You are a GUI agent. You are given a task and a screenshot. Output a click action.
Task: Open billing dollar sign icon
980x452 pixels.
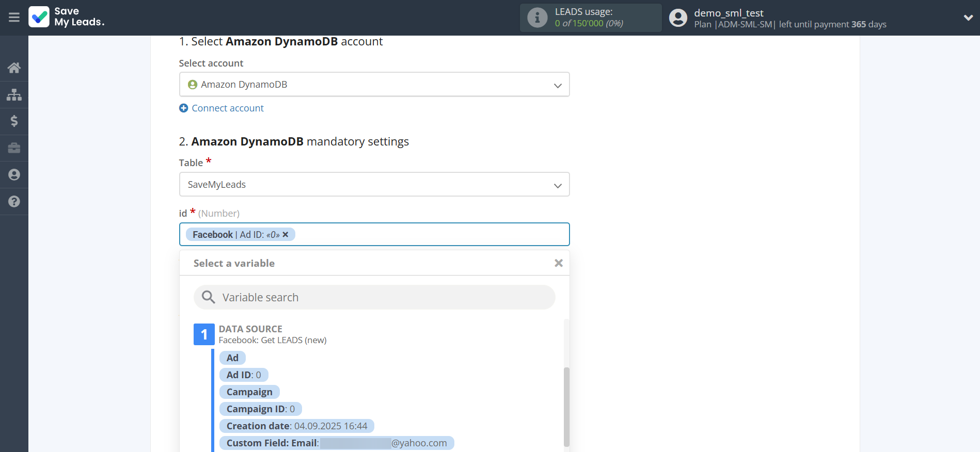[x=14, y=121]
